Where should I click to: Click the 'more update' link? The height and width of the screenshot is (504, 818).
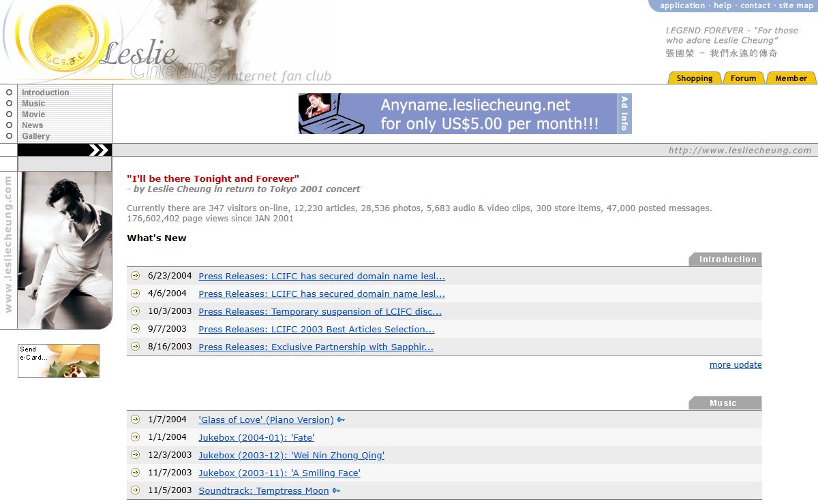[736, 364]
